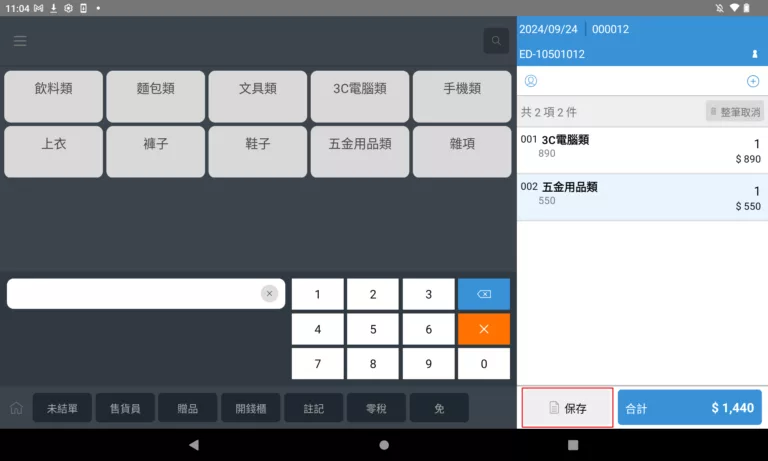Screen dimensions: 768x461
Task: Click the product code input field
Action: 134,294
